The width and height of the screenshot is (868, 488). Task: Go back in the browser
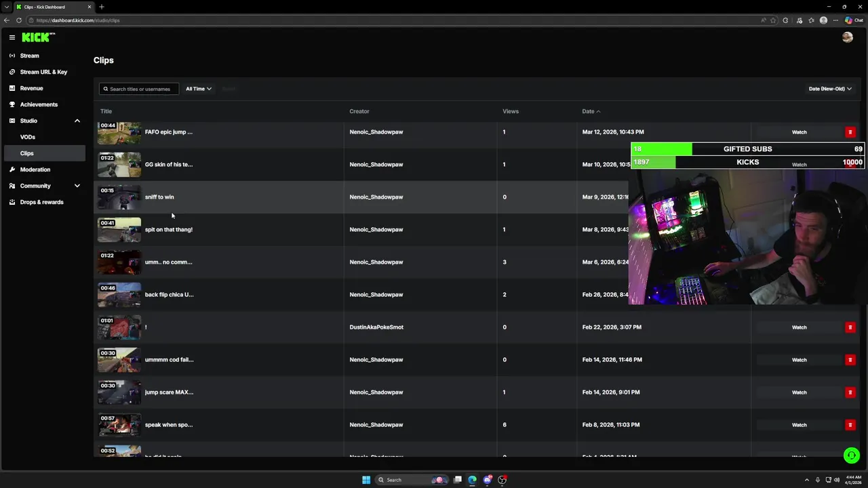tap(7, 20)
